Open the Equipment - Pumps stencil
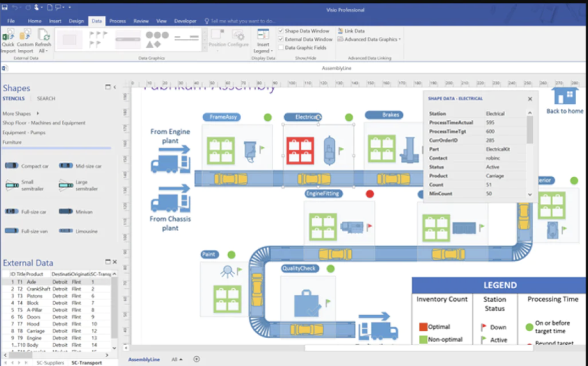This screenshot has height=366, width=588. 24,132
